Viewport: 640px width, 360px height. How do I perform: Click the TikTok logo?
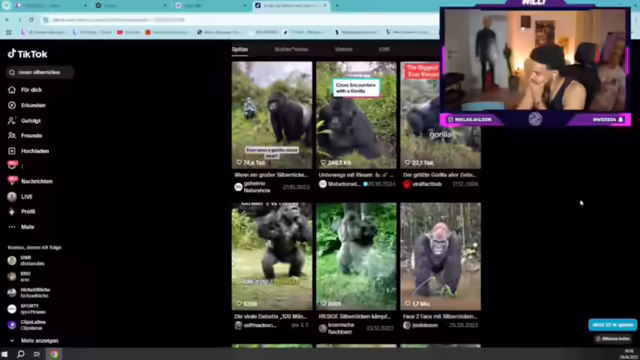point(27,54)
